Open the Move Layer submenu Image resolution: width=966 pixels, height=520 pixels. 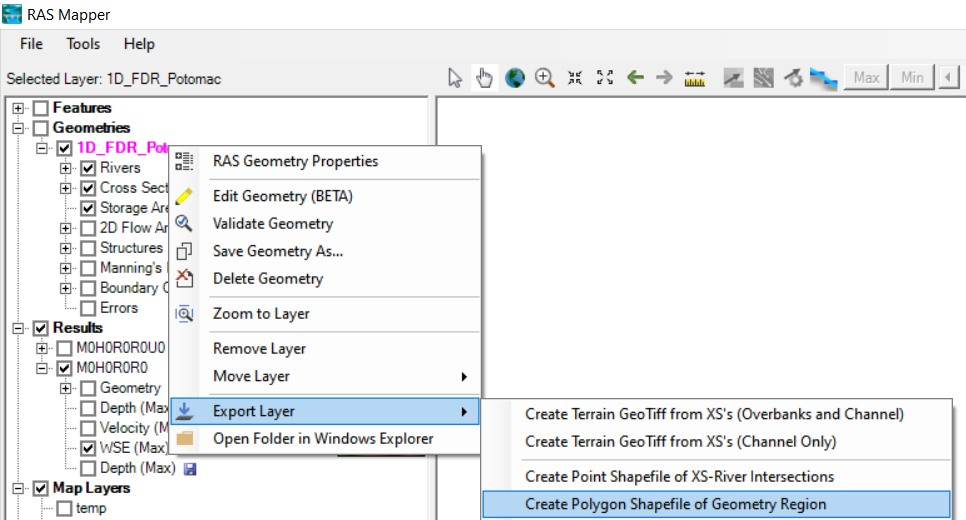pyautogui.click(x=325, y=376)
